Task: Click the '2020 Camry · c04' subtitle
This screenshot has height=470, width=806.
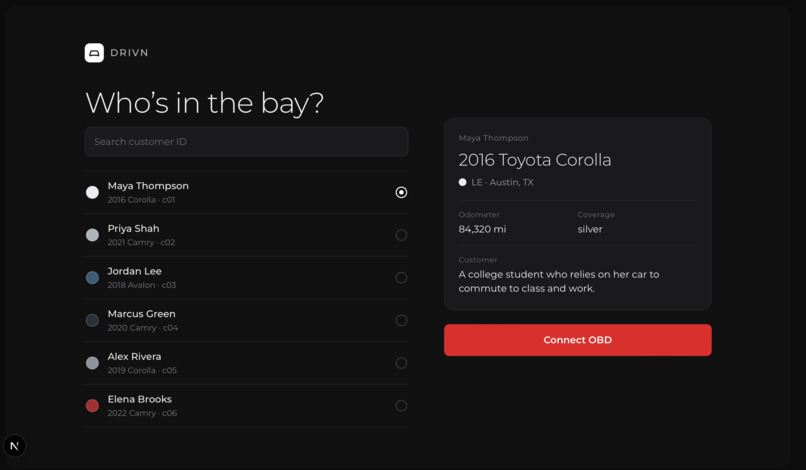Action: click(143, 328)
